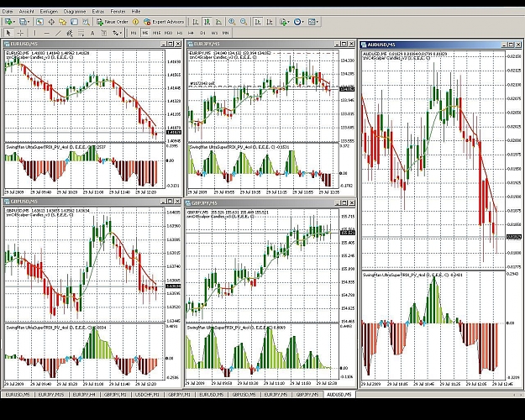
Task: Select the equidistant channel tool
Action: [70, 33]
